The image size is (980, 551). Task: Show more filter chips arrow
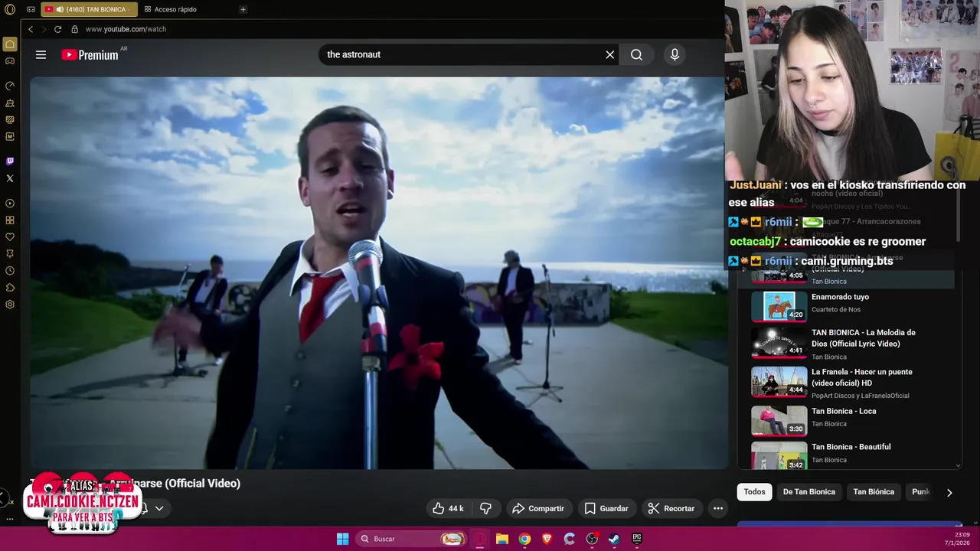[949, 492]
